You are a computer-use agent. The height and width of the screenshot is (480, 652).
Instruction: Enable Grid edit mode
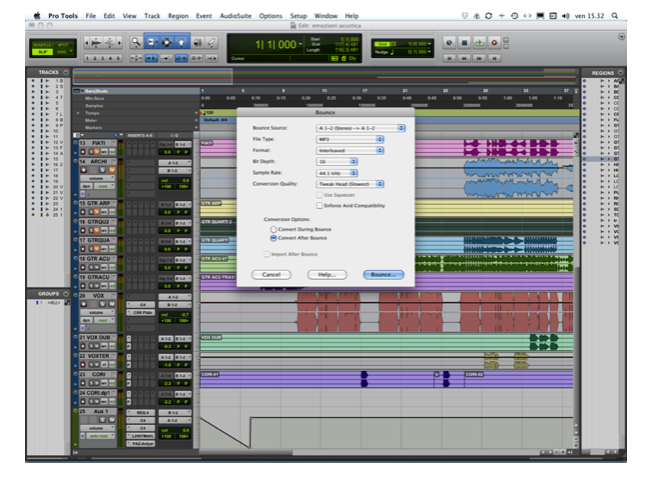(62, 52)
